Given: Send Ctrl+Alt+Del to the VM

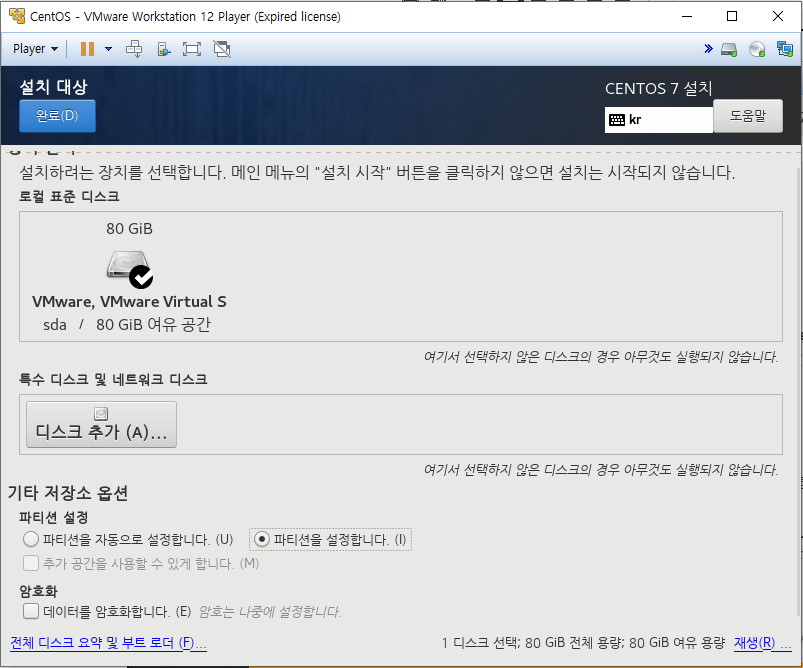Looking at the screenshot, I should click(134, 49).
